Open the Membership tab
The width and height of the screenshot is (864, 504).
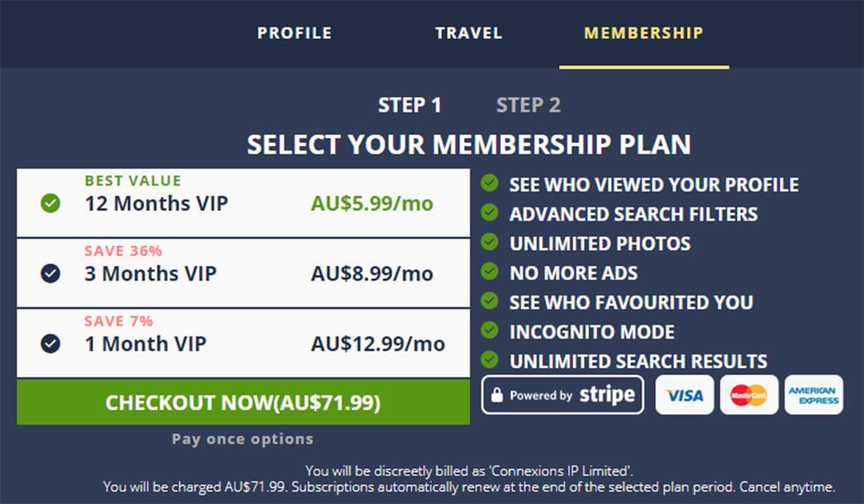[x=644, y=33]
